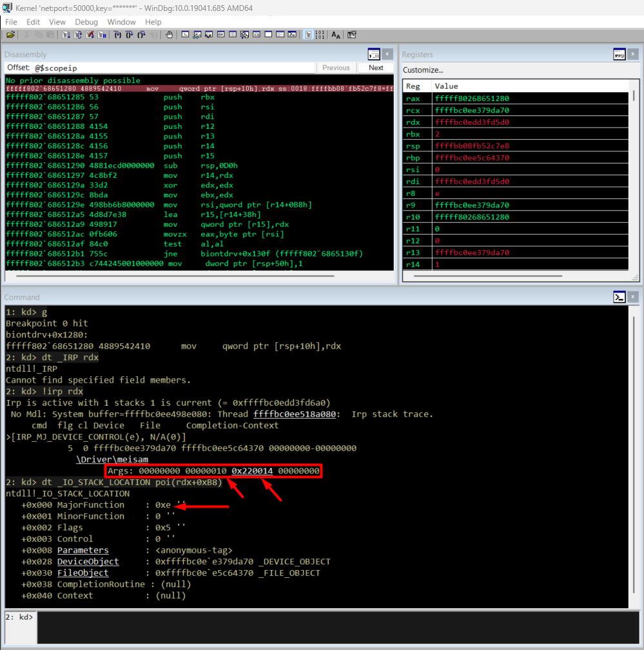
Task: Open the Debug menu
Action: (x=86, y=22)
